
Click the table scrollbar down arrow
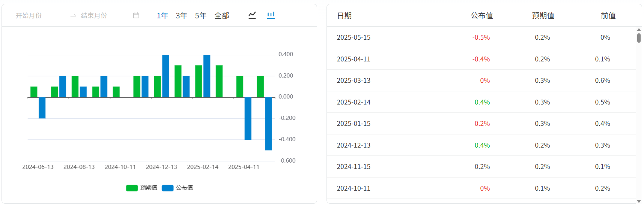pyautogui.click(x=639, y=202)
